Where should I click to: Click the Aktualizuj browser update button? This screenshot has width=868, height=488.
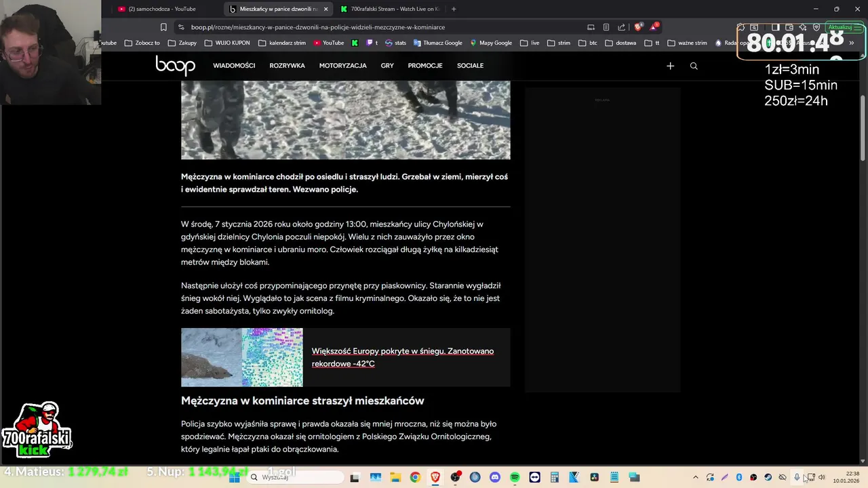click(x=844, y=27)
